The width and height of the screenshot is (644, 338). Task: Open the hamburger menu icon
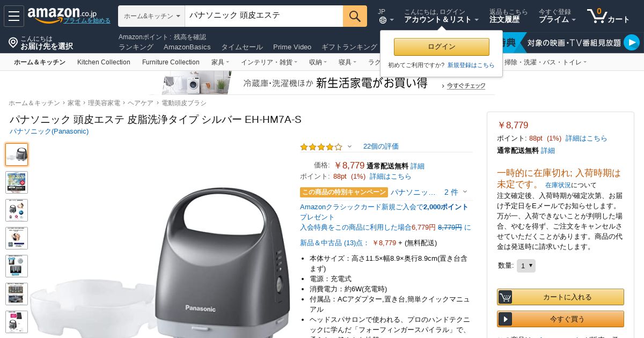14,16
